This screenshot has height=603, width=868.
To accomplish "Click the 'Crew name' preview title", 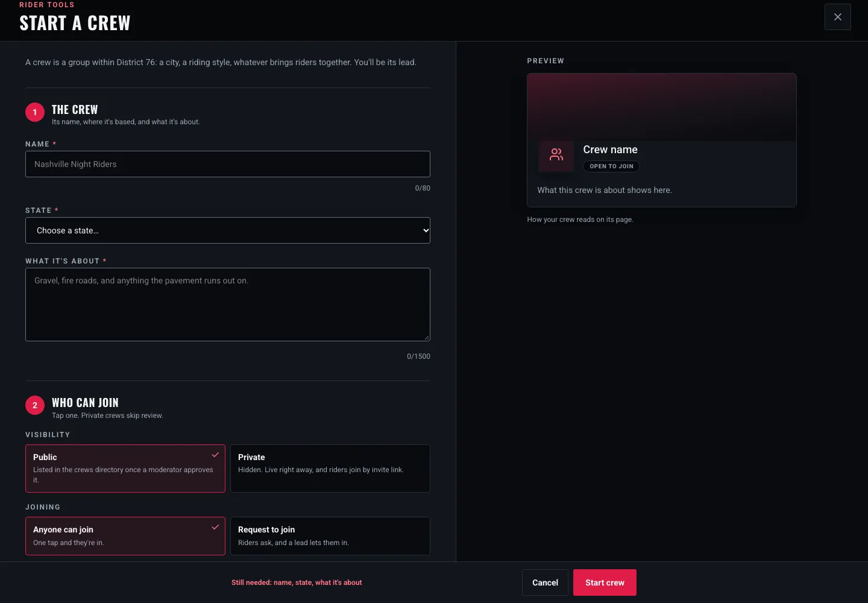I will coord(610,150).
